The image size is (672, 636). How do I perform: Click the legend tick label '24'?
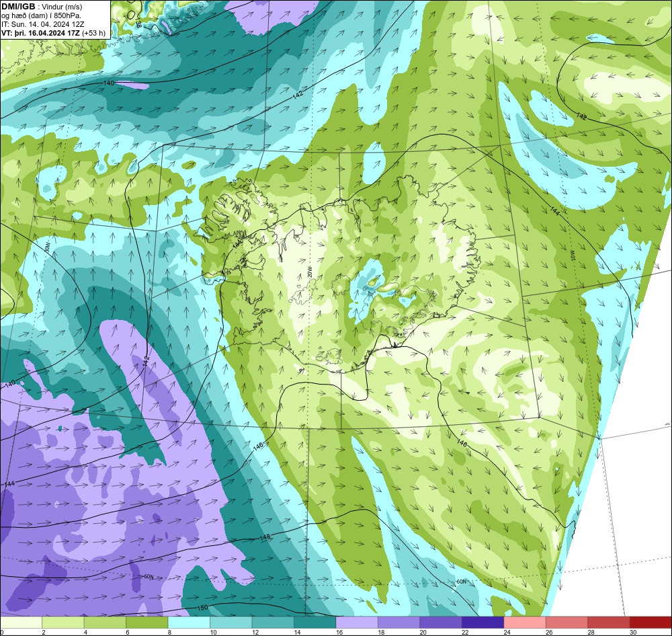click(x=507, y=632)
